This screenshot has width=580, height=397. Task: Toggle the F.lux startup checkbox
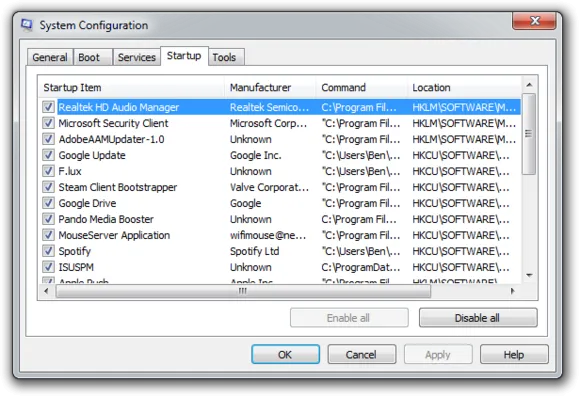tap(48, 171)
